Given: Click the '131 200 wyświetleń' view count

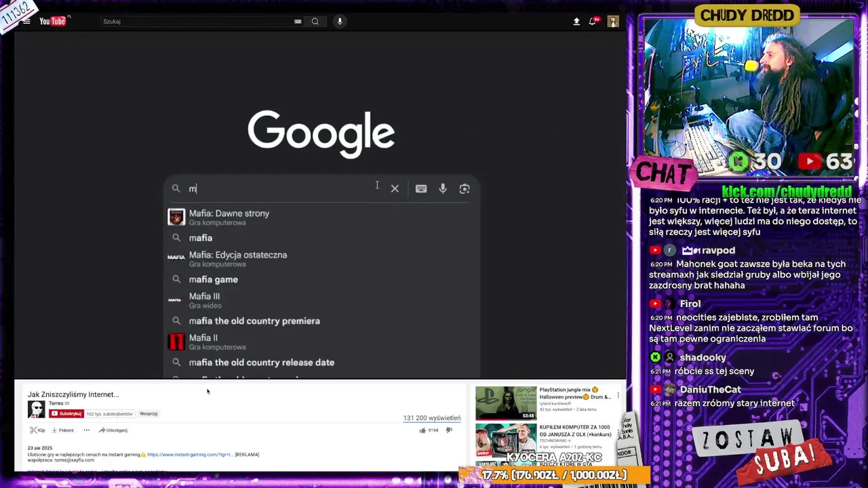Looking at the screenshot, I should (x=432, y=418).
